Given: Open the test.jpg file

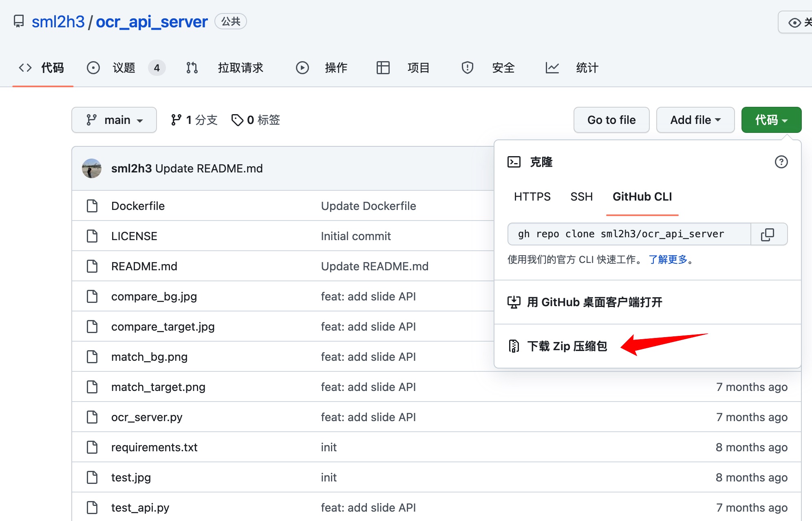Looking at the screenshot, I should point(131,477).
